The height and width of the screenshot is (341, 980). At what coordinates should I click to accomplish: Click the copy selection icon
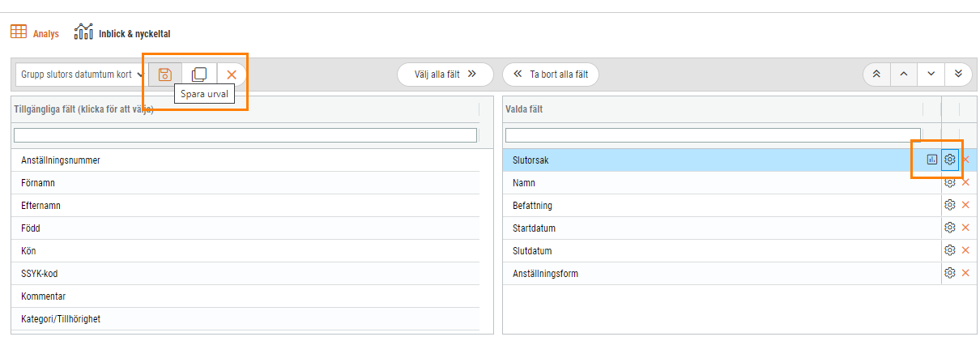pos(199,75)
